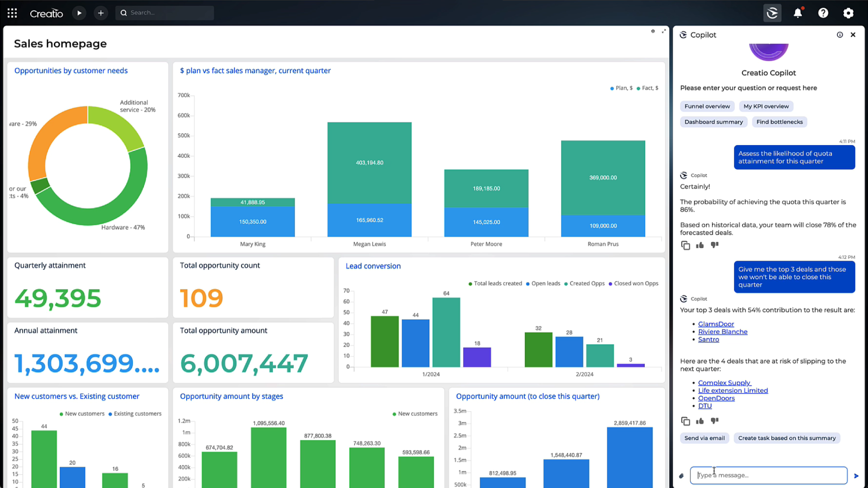Click the thumbs down icon on Copilot response
Image resolution: width=868 pixels, height=488 pixels.
[715, 421]
